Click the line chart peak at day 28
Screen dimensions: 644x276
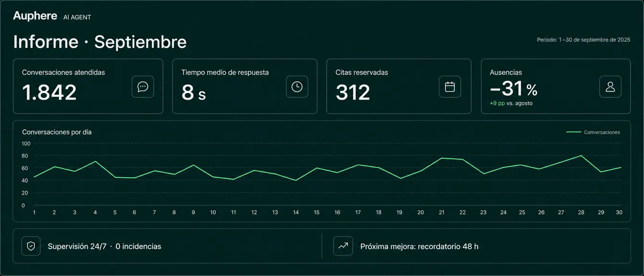tap(581, 155)
